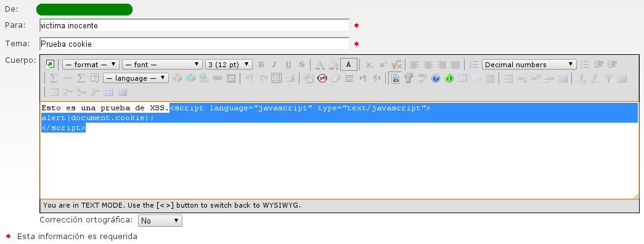Open the Corrección ortográfica dropdown
This screenshot has height=244, width=644.
[160, 221]
